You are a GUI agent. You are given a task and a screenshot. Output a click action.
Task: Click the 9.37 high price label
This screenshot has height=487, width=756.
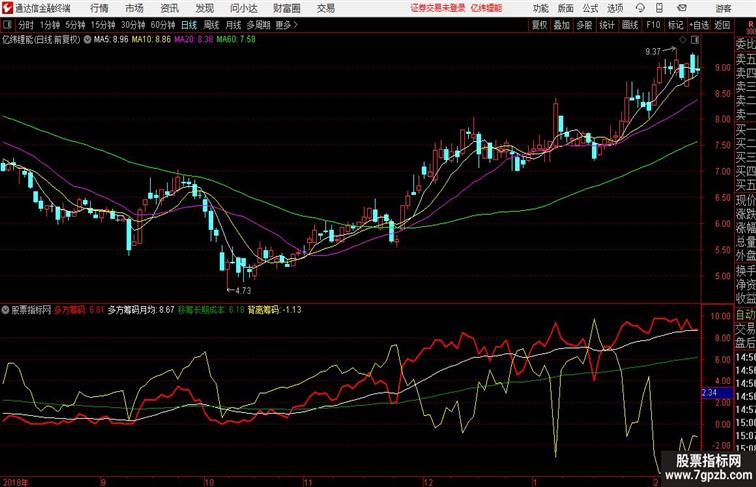coord(653,52)
